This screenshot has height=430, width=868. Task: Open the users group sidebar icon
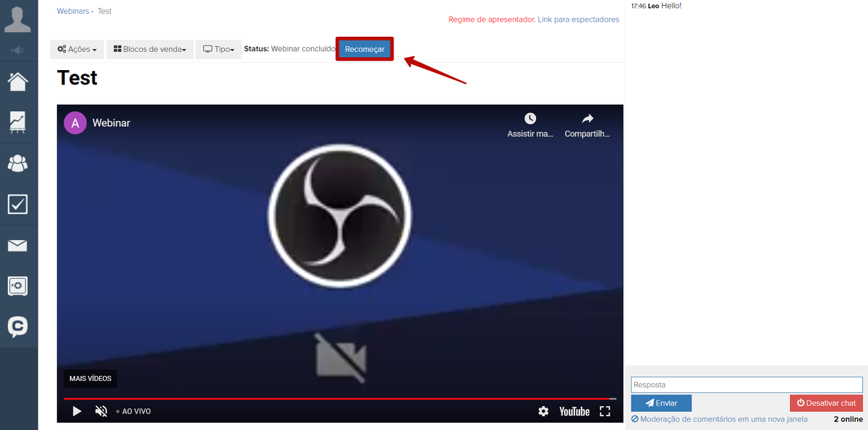[17, 163]
